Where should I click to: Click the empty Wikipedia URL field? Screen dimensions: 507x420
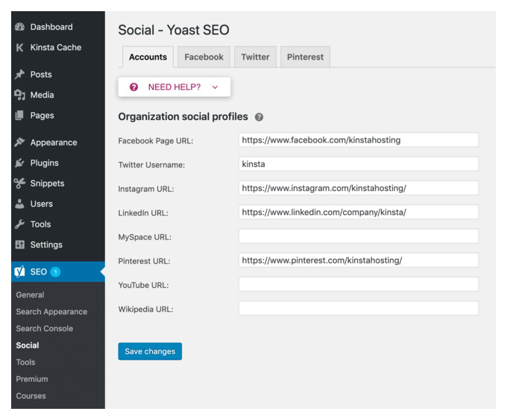point(359,308)
